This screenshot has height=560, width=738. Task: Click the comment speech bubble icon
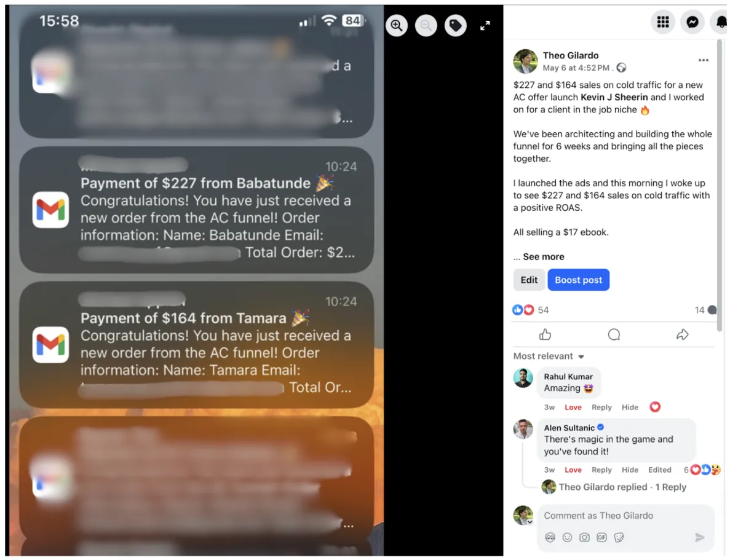614,334
